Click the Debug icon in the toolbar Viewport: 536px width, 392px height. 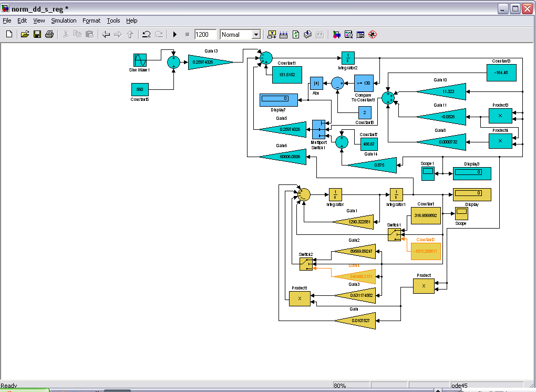pyautogui.click(x=373, y=35)
